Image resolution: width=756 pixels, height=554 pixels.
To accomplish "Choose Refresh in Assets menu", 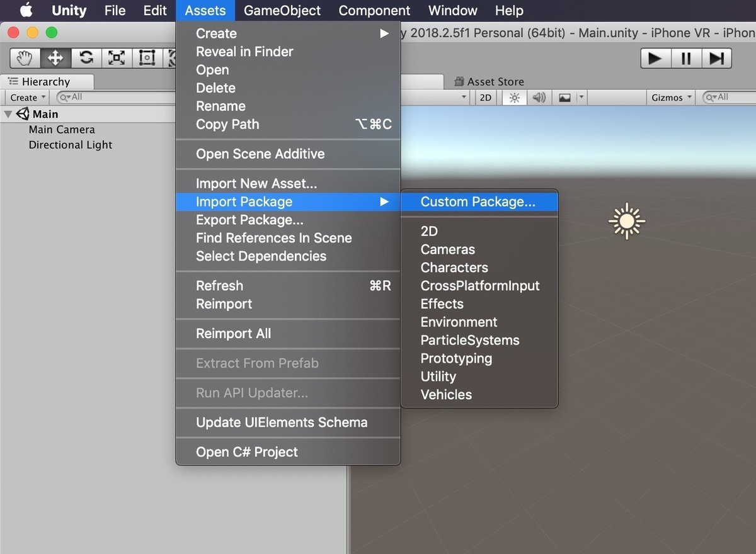I will click(x=288, y=286).
